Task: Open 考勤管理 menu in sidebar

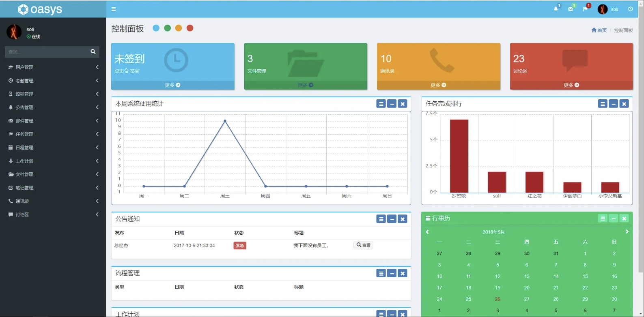Action: click(53, 81)
